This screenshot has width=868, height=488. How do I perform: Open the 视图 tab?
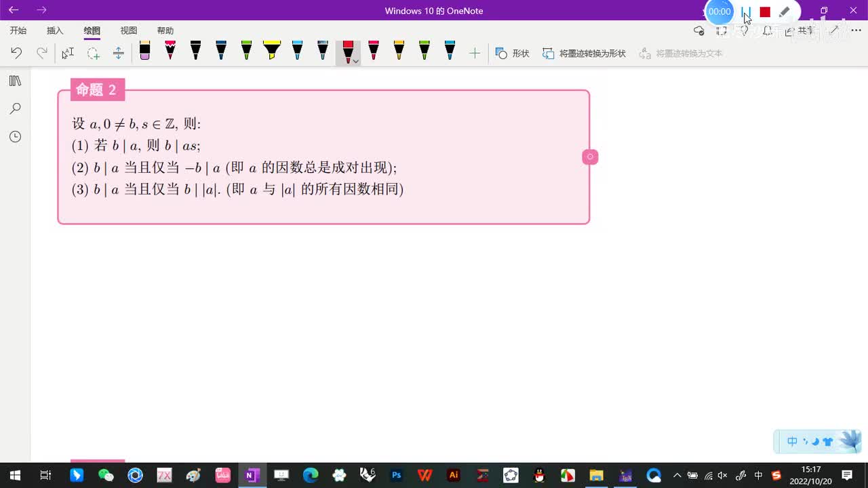(128, 30)
